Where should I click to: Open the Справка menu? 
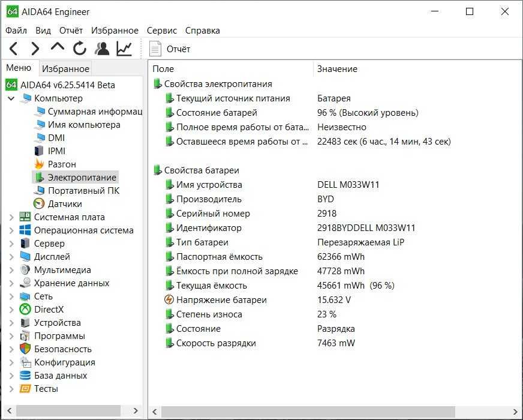[203, 31]
